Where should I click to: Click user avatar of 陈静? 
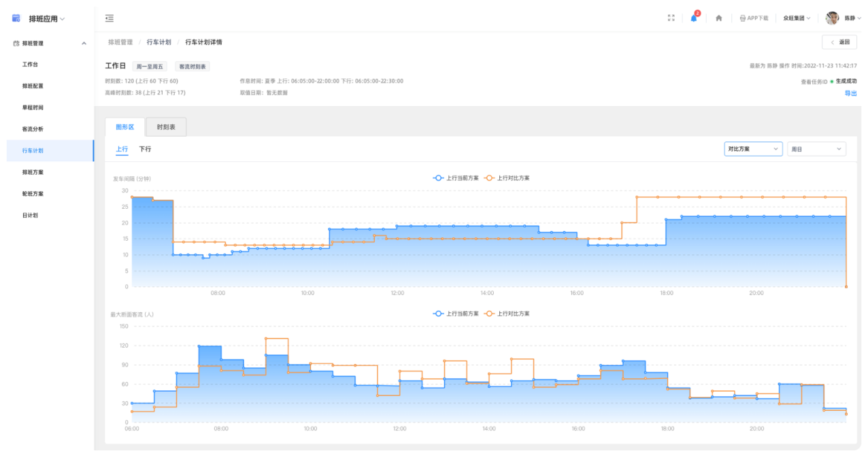pyautogui.click(x=832, y=18)
